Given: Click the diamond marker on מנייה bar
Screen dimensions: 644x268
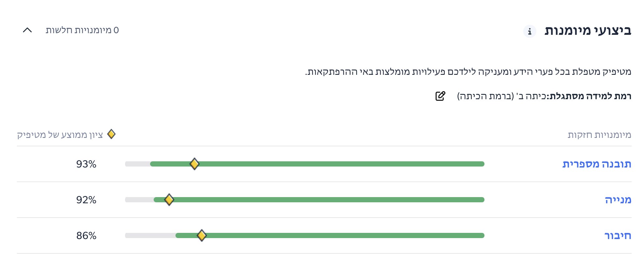Looking at the screenshot, I should (169, 200).
